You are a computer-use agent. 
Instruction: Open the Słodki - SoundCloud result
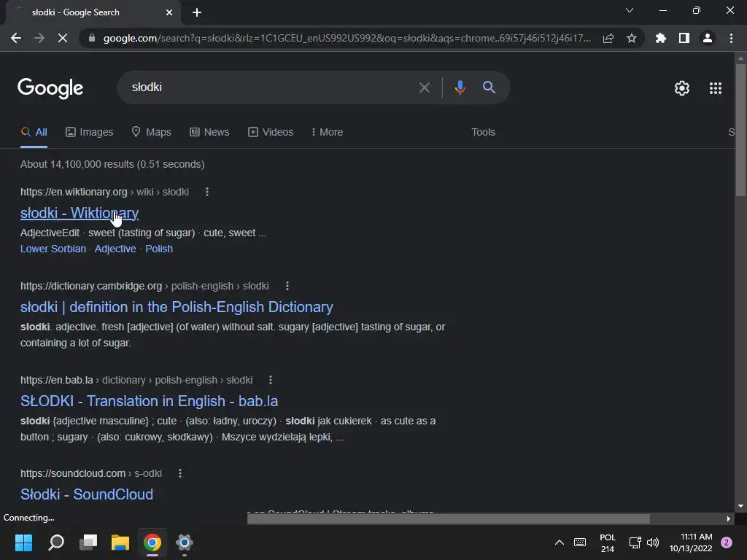tap(87, 494)
